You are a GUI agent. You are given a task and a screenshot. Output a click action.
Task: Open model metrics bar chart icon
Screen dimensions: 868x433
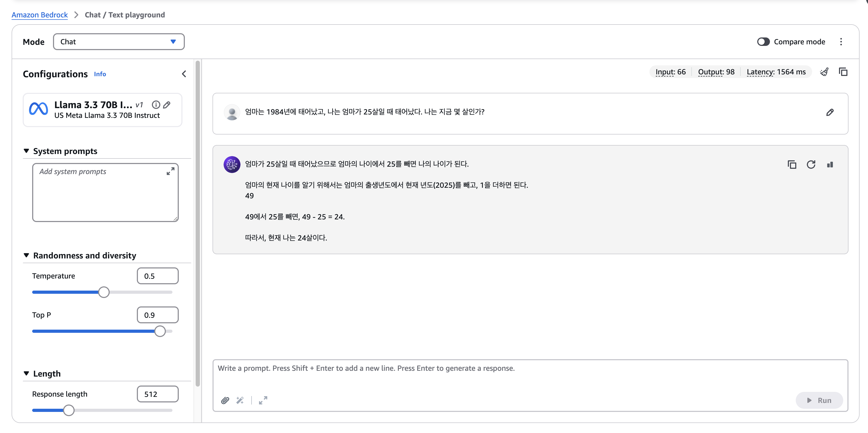[830, 165]
